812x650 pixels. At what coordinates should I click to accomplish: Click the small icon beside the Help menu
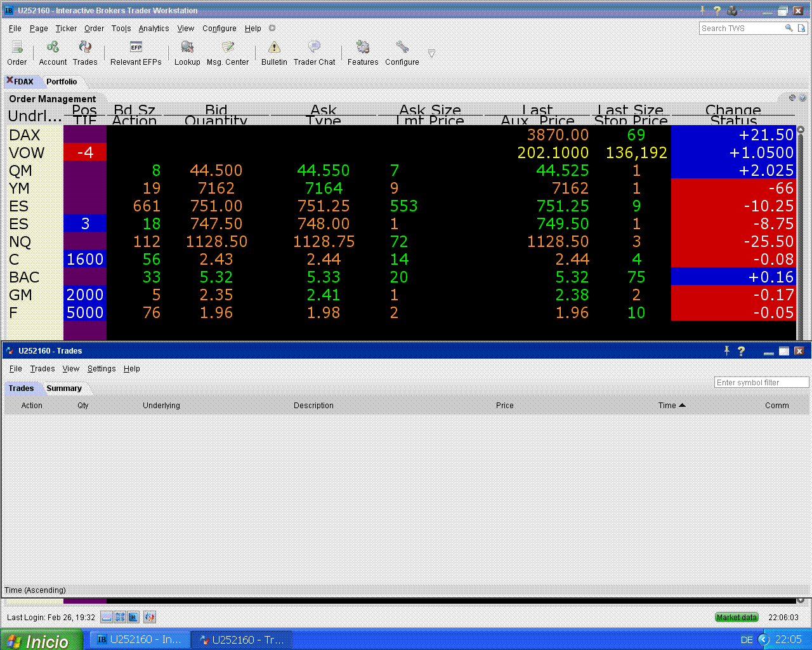pos(272,28)
